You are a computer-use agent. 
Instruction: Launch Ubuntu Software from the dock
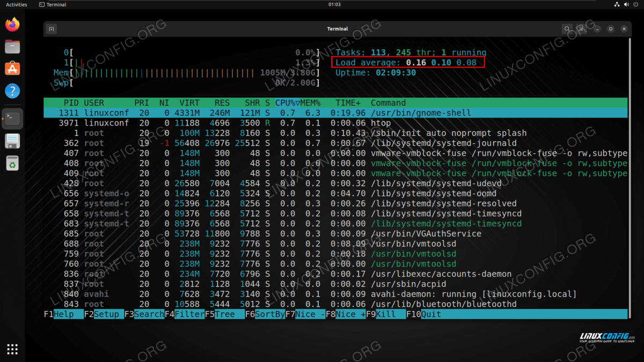12,69
